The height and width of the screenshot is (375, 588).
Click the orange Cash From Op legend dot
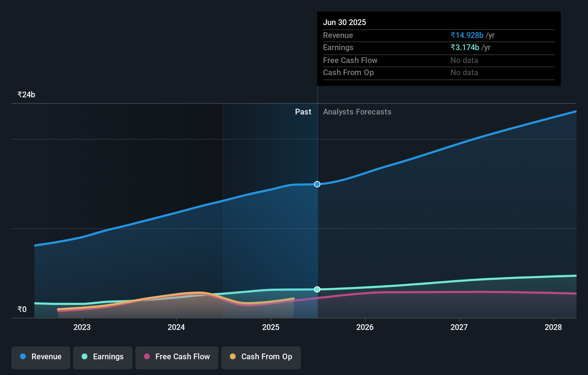tap(233, 356)
